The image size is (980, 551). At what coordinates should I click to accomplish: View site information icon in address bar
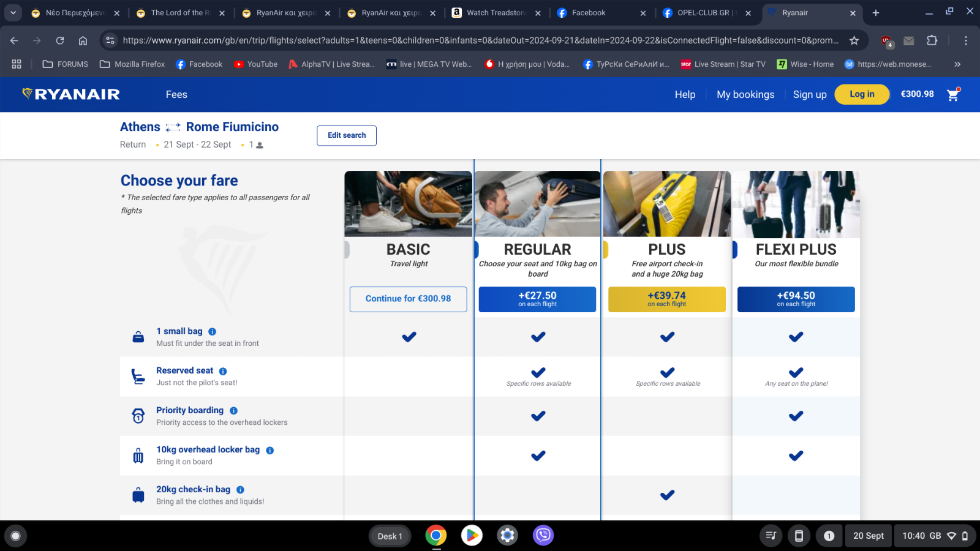pos(110,40)
